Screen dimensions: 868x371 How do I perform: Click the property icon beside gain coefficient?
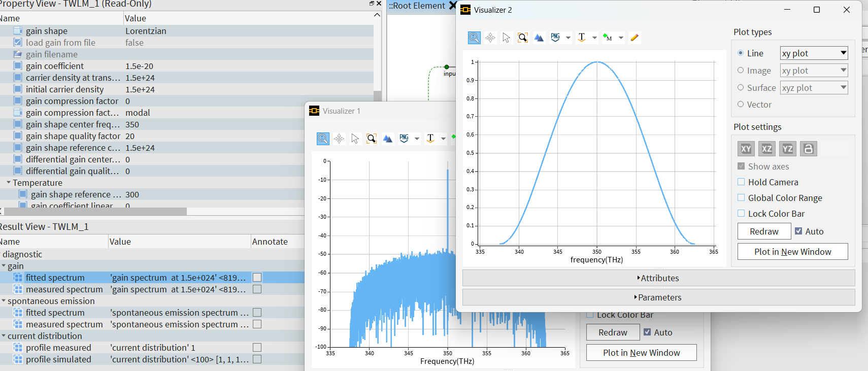18,66
